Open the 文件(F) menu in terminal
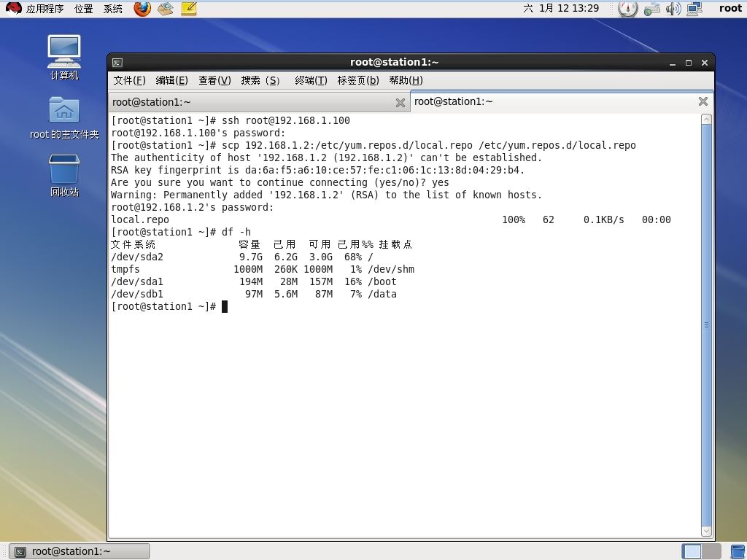 pyautogui.click(x=129, y=80)
